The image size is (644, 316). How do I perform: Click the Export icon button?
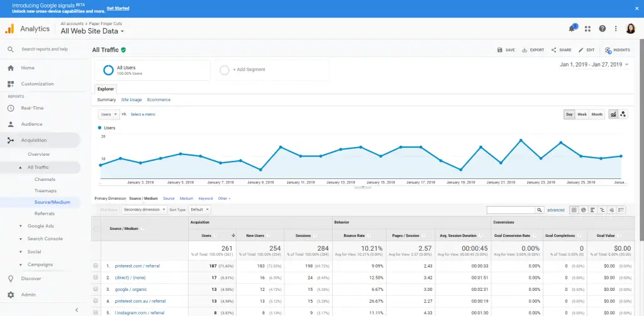(x=533, y=50)
